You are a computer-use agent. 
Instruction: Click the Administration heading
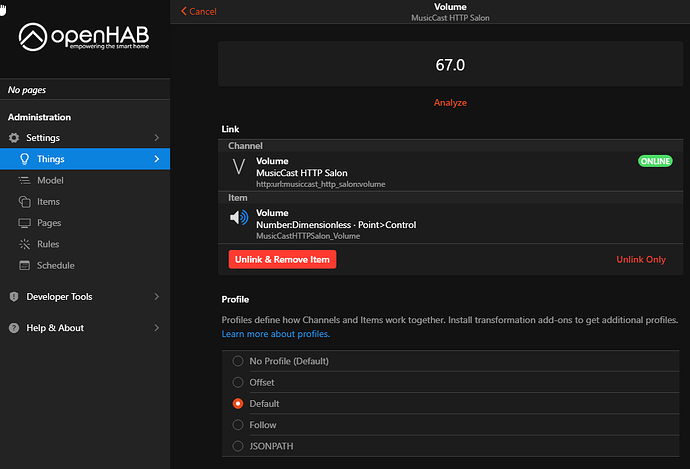39,117
